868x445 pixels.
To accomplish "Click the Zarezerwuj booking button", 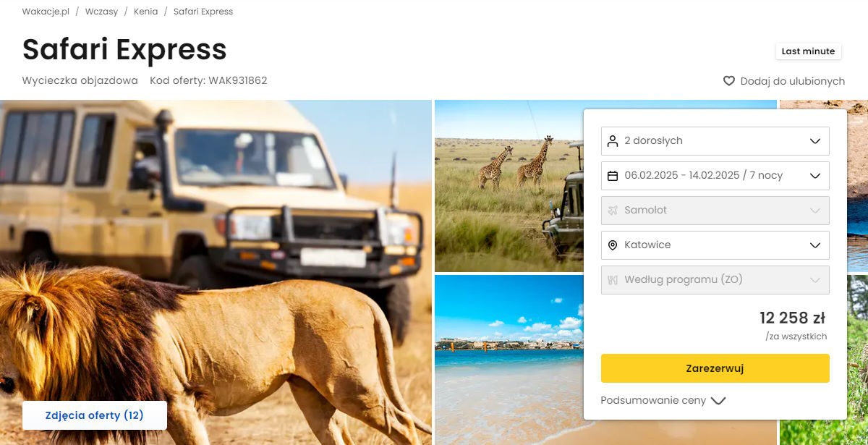I will tap(715, 368).
